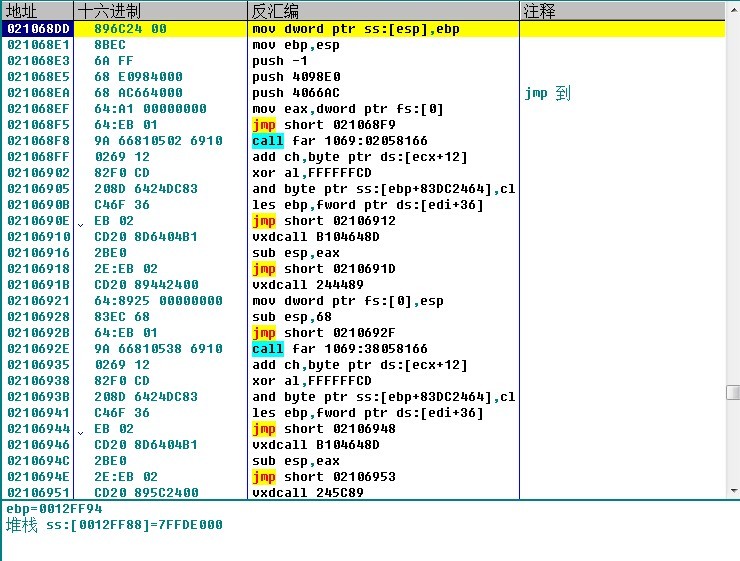Click the 'jmp 到' comment

(x=548, y=93)
